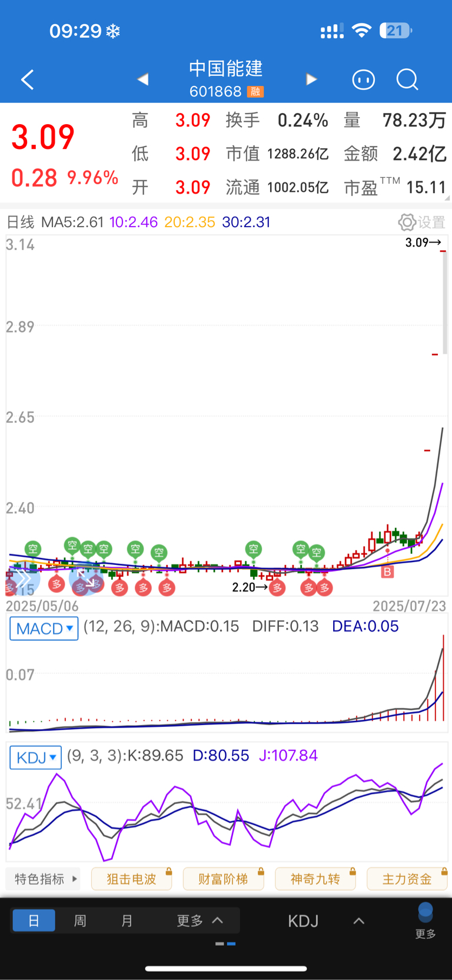The width and height of the screenshot is (452, 980).
Task: Tap the blue diagonal-arrows fullscreen bubble
Action: coord(85,579)
